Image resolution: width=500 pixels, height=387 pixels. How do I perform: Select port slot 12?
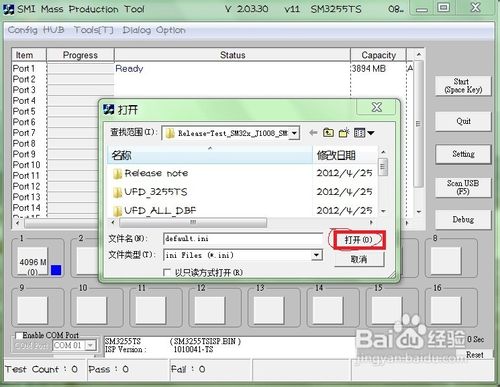[210, 310]
